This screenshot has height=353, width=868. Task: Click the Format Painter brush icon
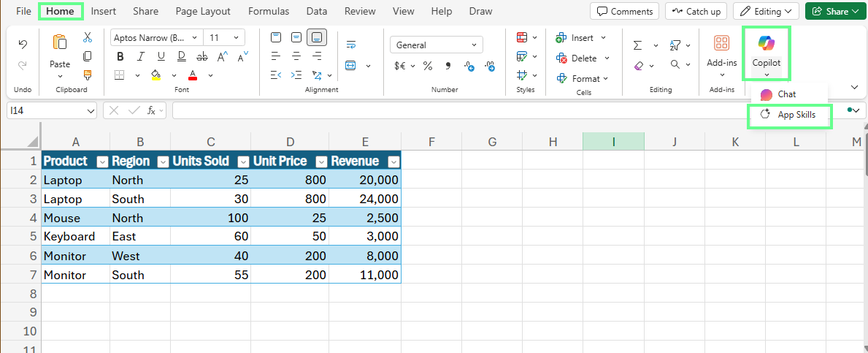coord(88,75)
